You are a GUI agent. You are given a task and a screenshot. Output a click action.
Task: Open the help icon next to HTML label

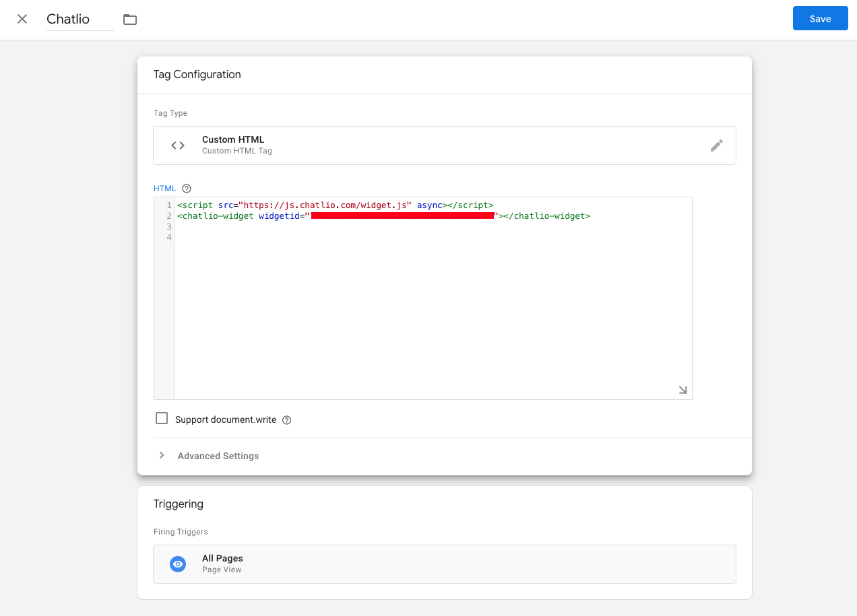(187, 189)
